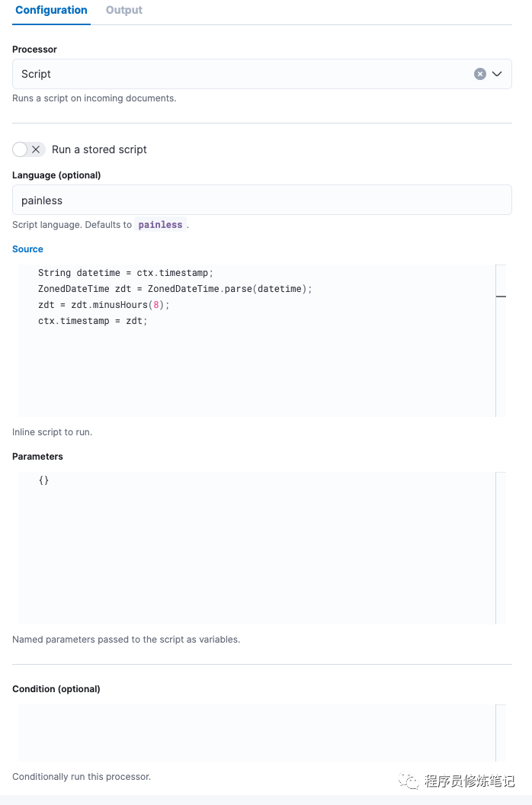532x805 pixels.
Task: Select the Configuration tab
Action: pos(51,10)
